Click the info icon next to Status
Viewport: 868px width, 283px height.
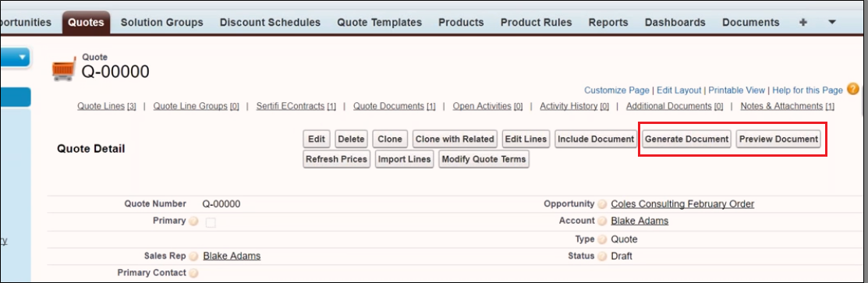[x=602, y=256]
